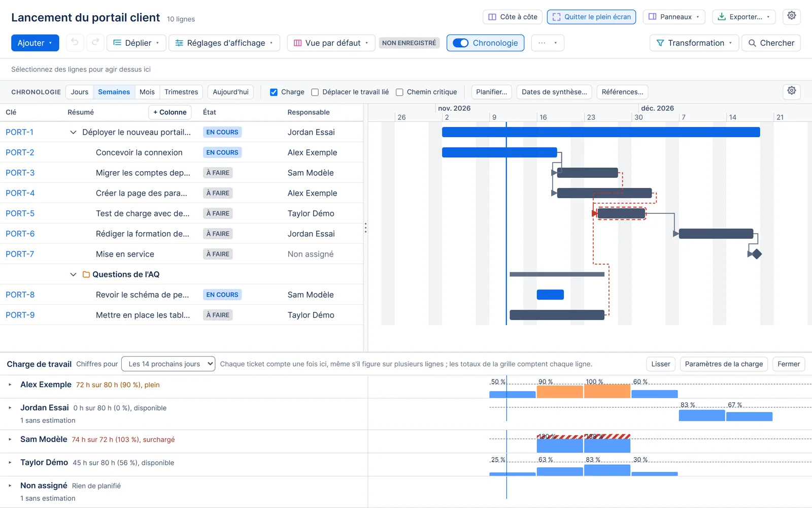Open the Exporter download menu

coord(743,17)
